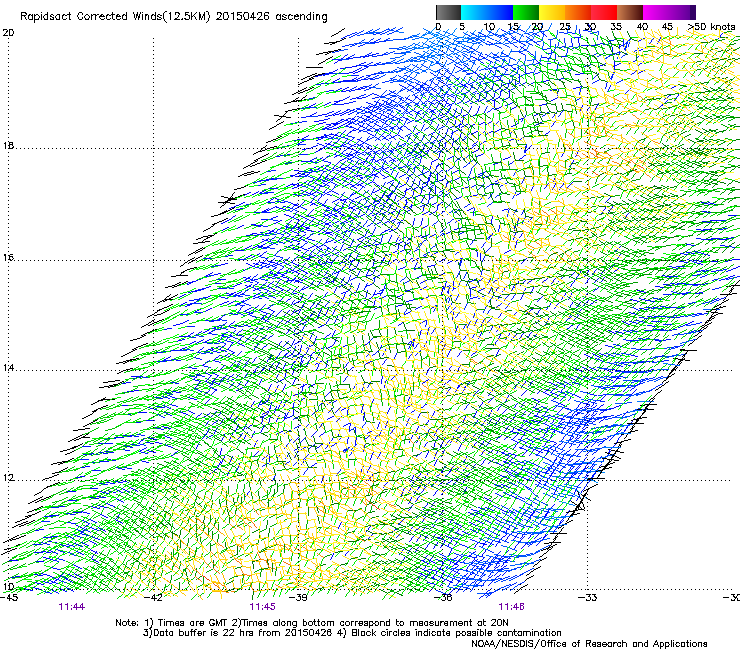This screenshot has width=740, height=650.
Task: Click the 'Times are GMT' note line
Action: [x=312, y=623]
